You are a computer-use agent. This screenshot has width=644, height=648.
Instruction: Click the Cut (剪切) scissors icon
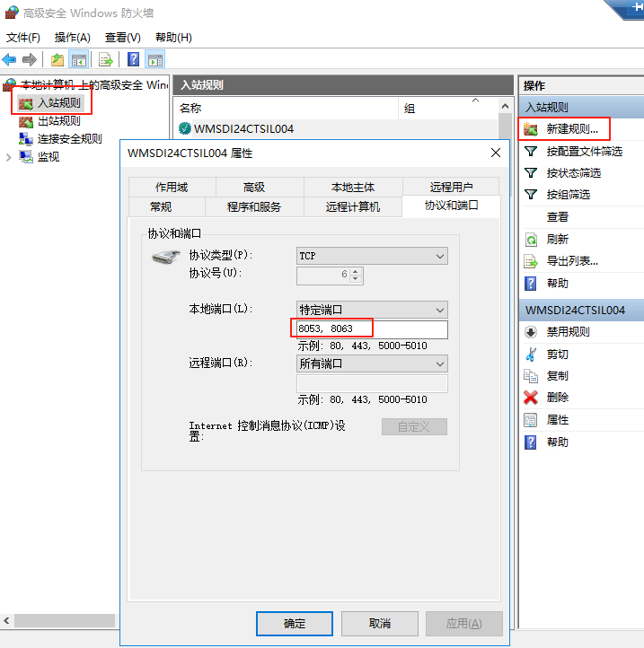tap(531, 355)
